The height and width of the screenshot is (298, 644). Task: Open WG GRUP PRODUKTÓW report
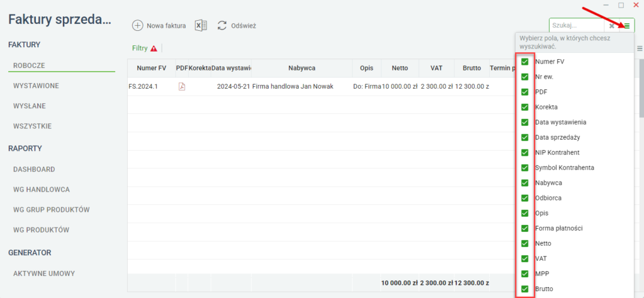(52, 210)
